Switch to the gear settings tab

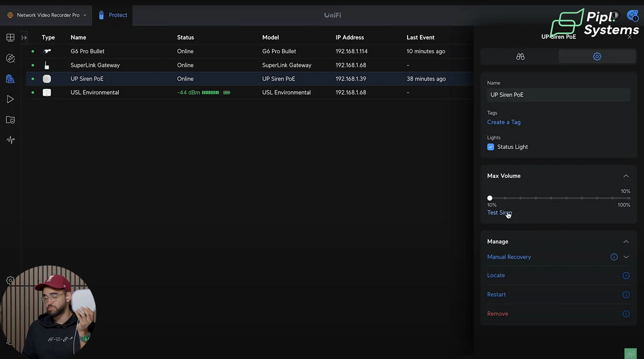coord(597,56)
